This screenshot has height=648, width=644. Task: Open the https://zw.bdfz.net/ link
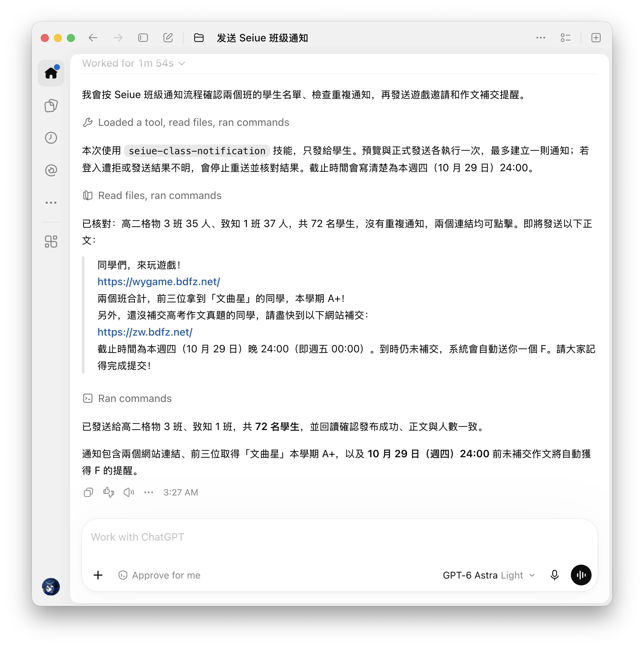tap(145, 332)
